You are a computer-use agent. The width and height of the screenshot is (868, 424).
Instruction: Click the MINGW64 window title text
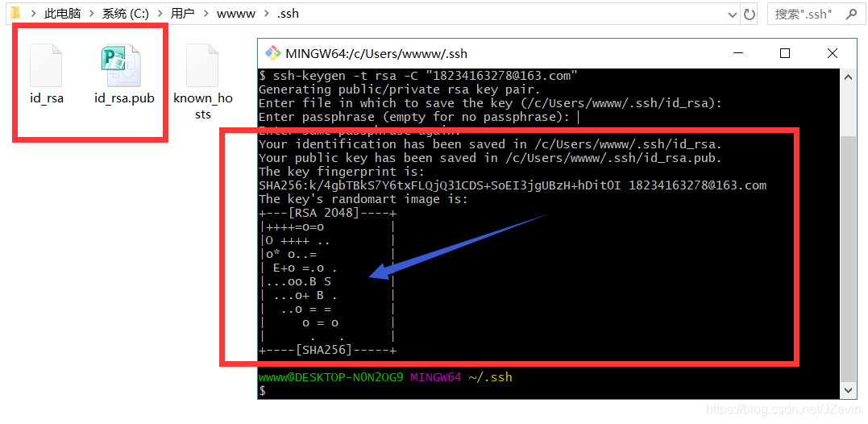click(376, 54)
